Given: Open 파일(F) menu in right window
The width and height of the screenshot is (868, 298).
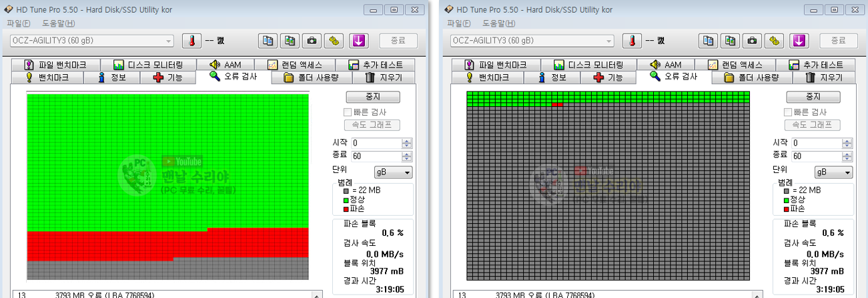Looking at the screenshot, I should (460, 23).
